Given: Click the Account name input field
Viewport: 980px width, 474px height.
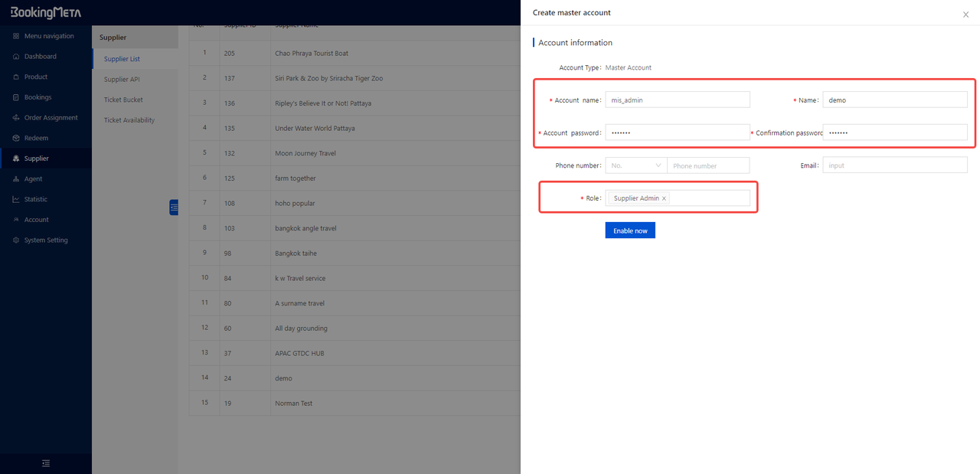Looking at the screenshot, I should tap(677, 100).
